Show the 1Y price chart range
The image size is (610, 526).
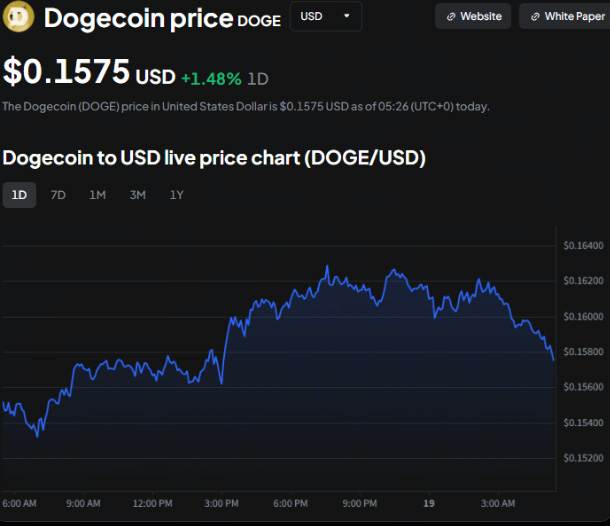176,195
